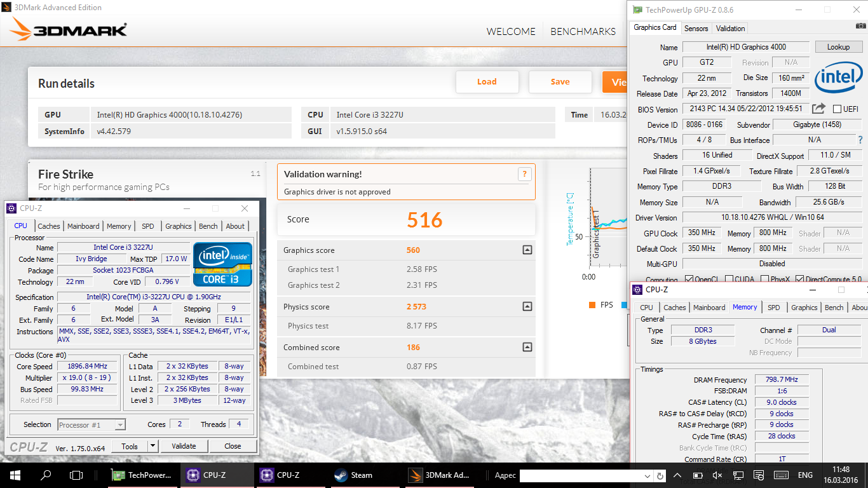The width and height of the screenshot is (868, 488).
Task: Click the BIOS export arrow icon in GPU-Z
Action: 819,109
